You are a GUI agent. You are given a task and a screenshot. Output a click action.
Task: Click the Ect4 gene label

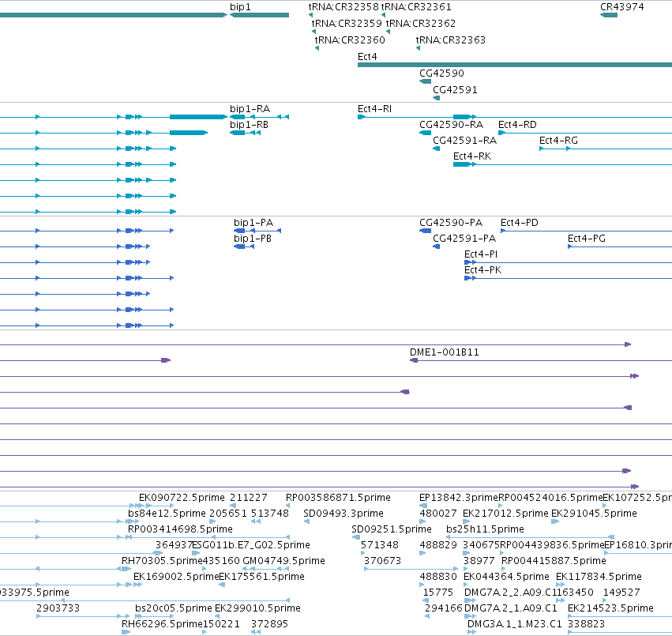pyautogui.click(x=367, y=57)
